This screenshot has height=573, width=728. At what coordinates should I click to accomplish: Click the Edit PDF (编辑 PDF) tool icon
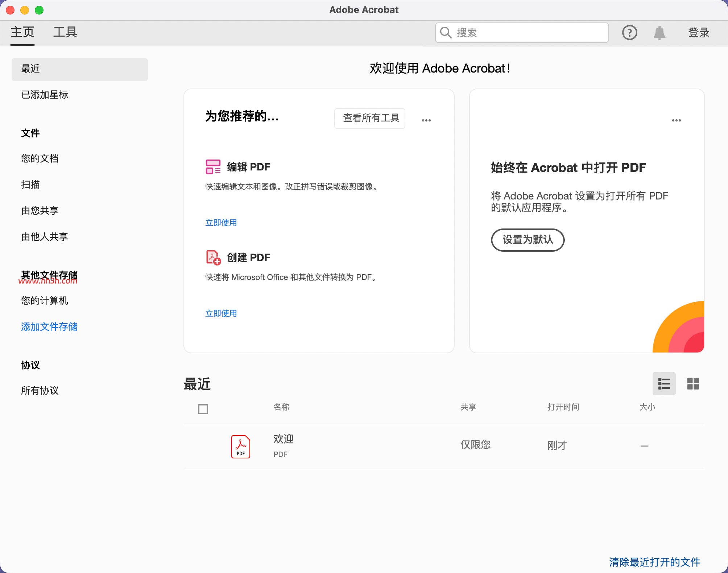click(213, 167)
